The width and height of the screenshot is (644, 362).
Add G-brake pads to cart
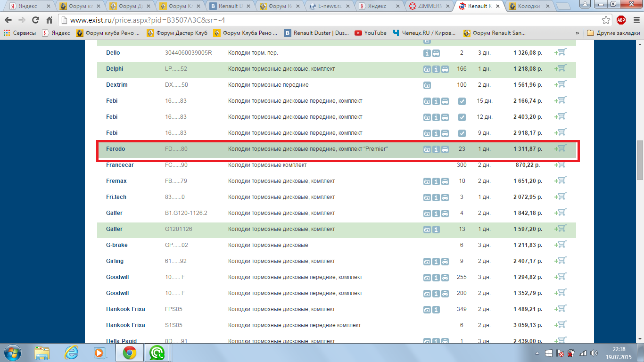tap(561, 245)
